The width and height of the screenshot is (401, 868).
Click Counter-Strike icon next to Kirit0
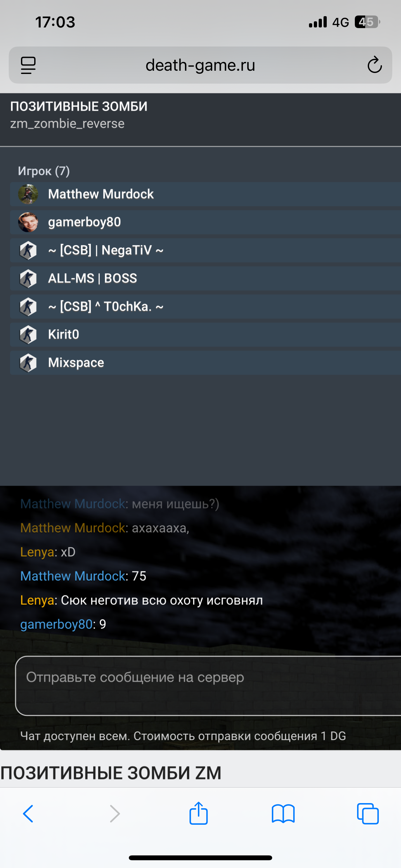[28, 335]
